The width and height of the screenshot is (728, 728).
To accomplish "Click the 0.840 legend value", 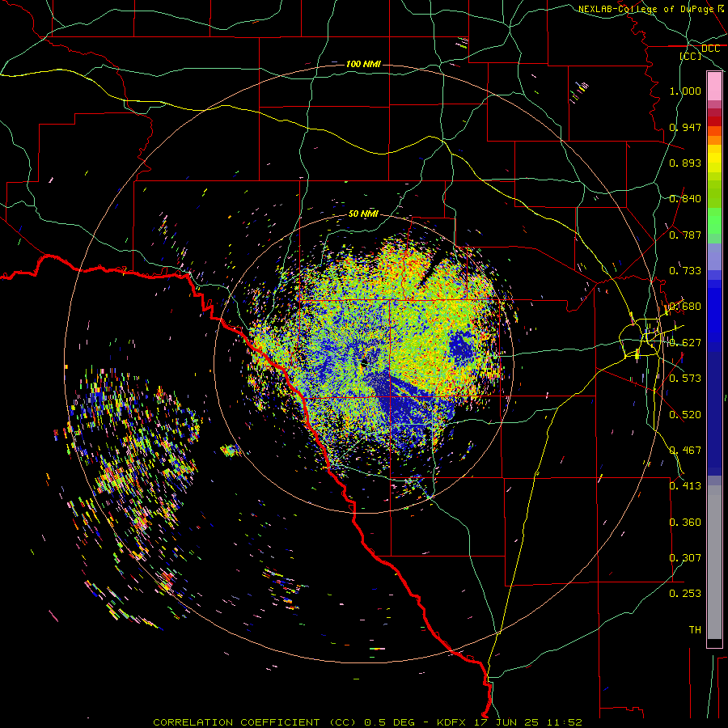I will [685, 199].
